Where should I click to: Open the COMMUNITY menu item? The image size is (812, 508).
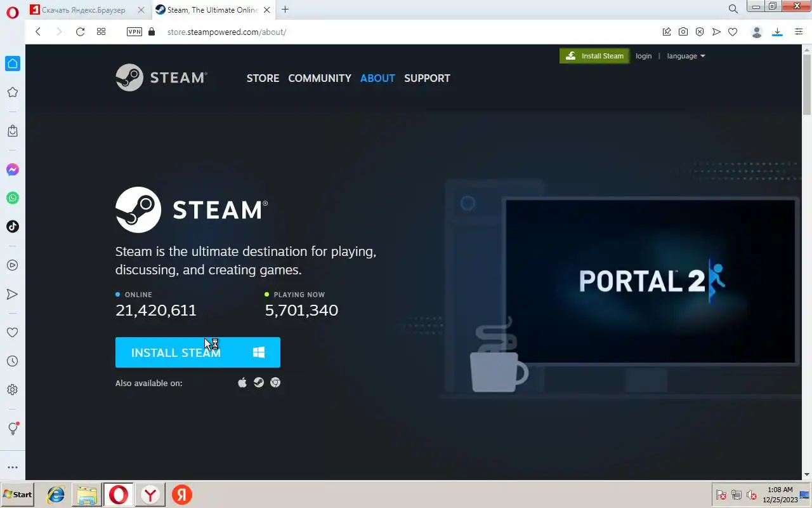point(320,78)
